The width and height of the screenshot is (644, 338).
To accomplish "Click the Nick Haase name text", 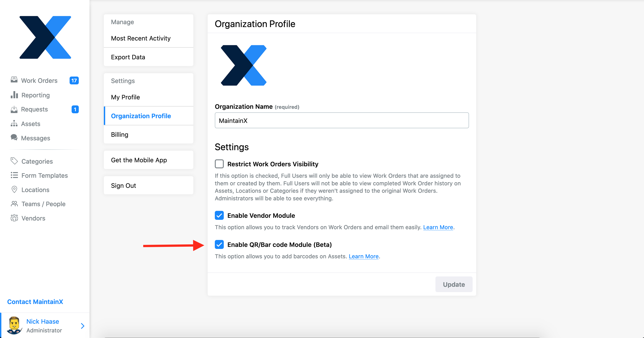I will click(x=43, y=321).
